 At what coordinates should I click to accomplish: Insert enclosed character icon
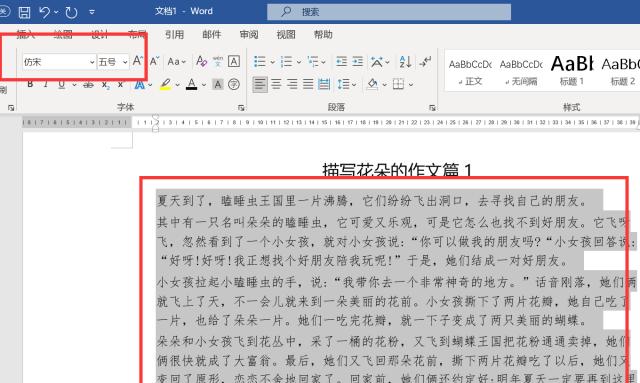pyautogui.click(x=233, y=85)
